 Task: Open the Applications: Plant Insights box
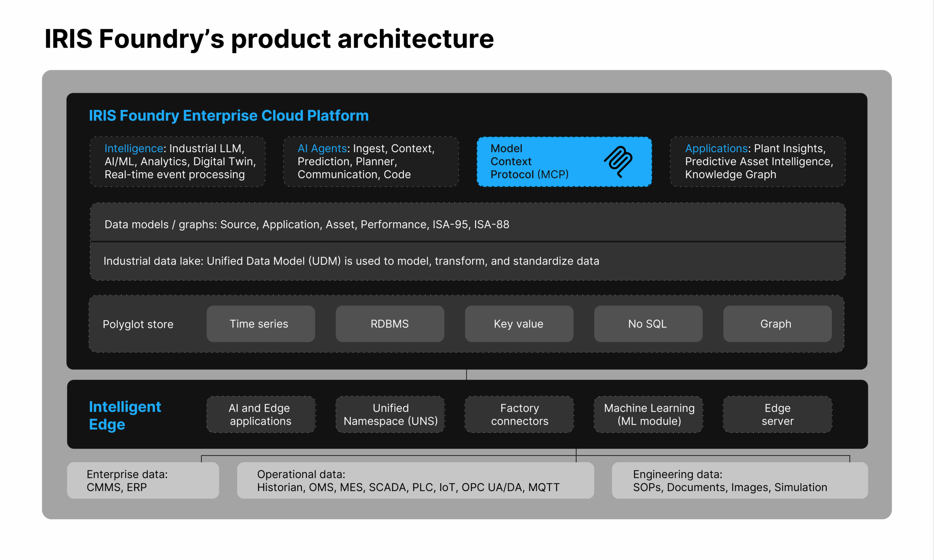point(758,162)
